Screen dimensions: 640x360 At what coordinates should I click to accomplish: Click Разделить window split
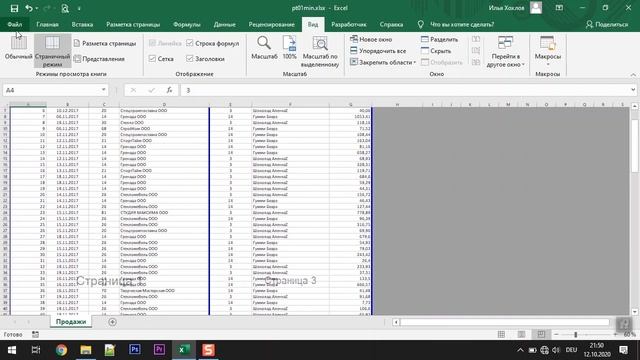[440, 39]
